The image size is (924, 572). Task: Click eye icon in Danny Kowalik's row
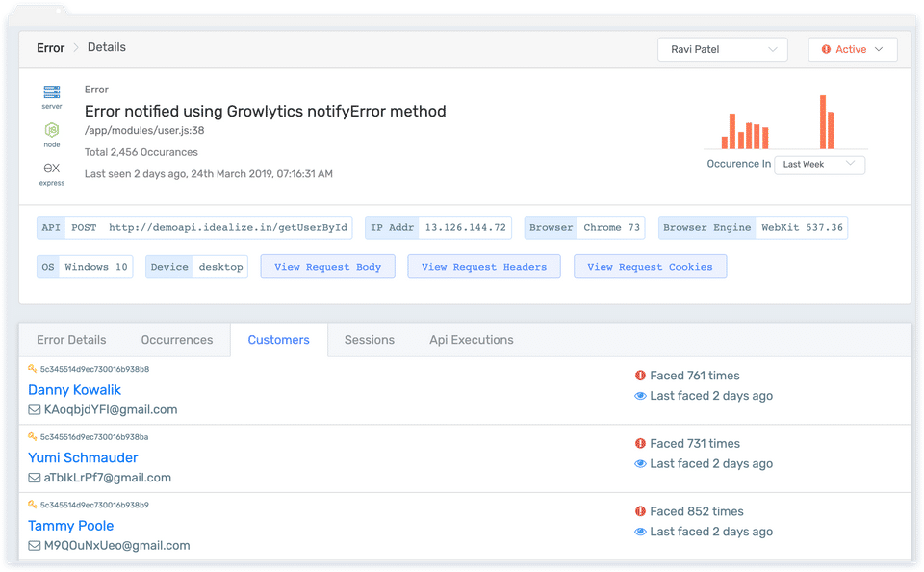click(x=640, y=396)
